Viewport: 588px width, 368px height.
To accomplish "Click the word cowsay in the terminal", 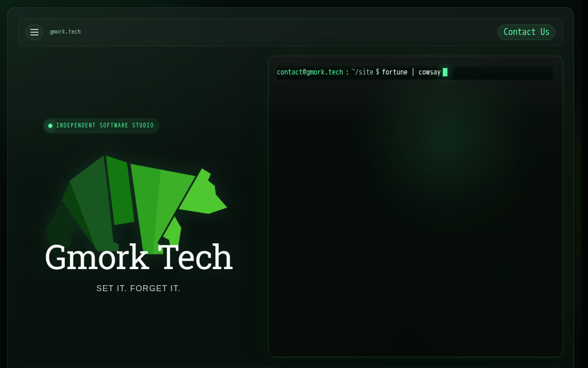I will [430, 72].
